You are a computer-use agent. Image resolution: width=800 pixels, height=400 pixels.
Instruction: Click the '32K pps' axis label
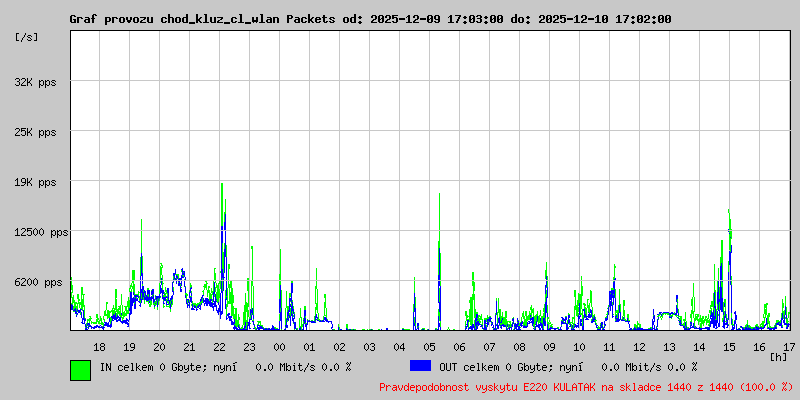[x=36, y=82]
